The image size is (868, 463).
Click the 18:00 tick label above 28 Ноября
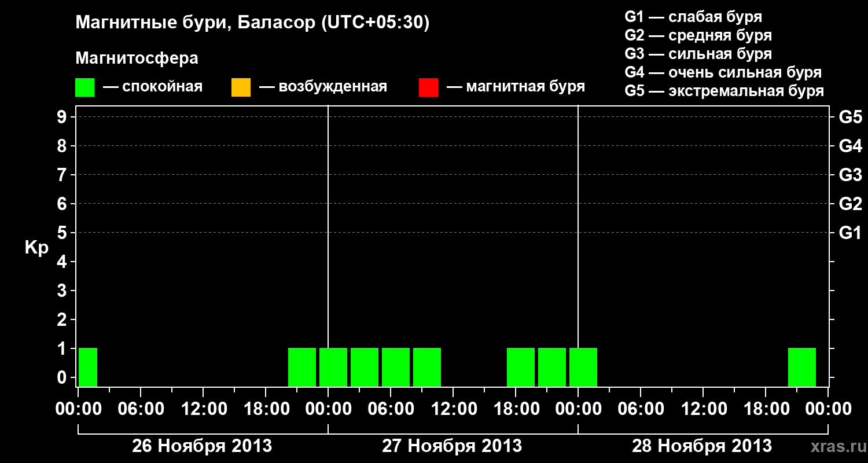[766, 409]
